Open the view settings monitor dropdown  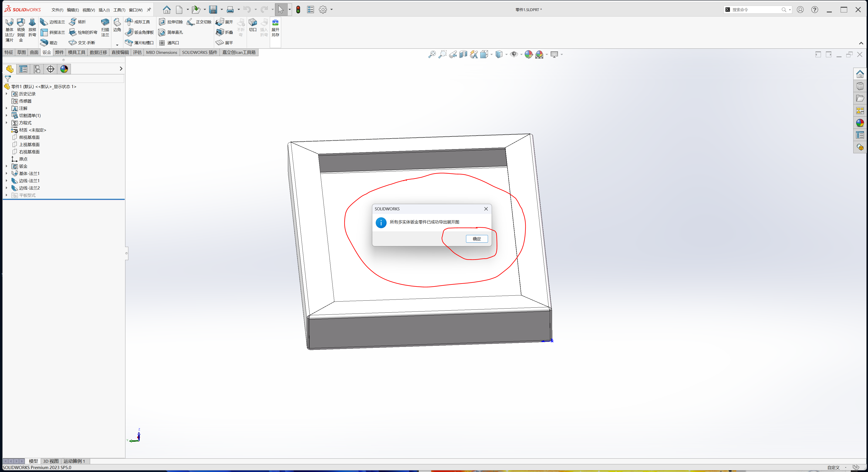[562, 55]
